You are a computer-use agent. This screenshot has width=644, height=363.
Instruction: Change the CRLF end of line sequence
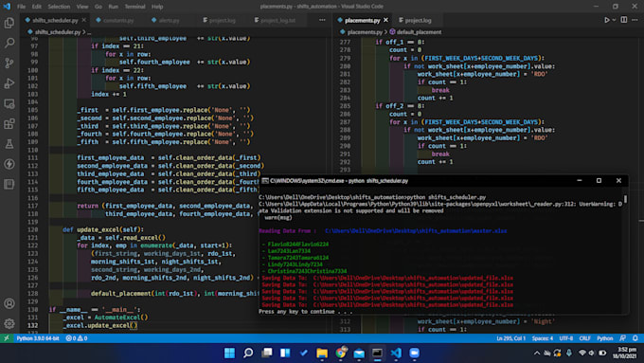584,338
